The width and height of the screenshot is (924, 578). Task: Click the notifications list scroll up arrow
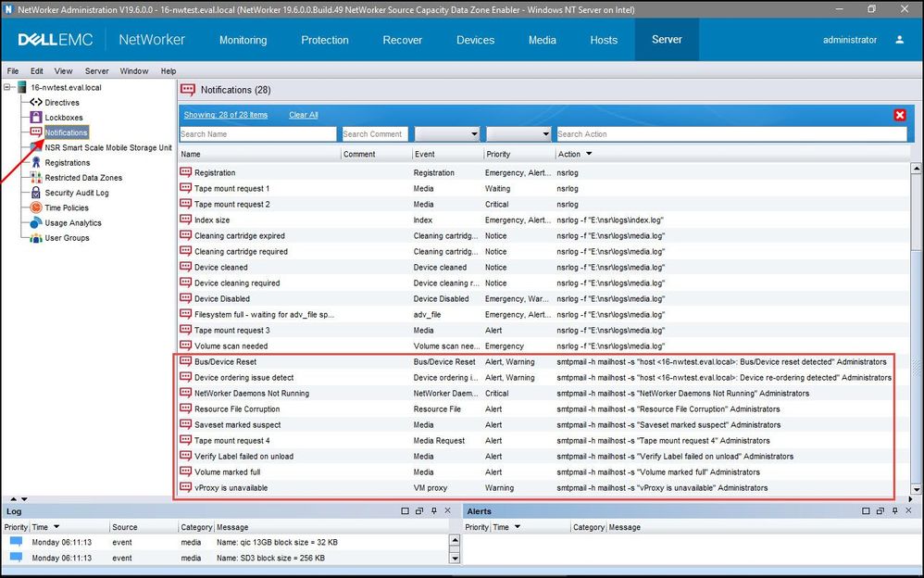click(916, 169)
